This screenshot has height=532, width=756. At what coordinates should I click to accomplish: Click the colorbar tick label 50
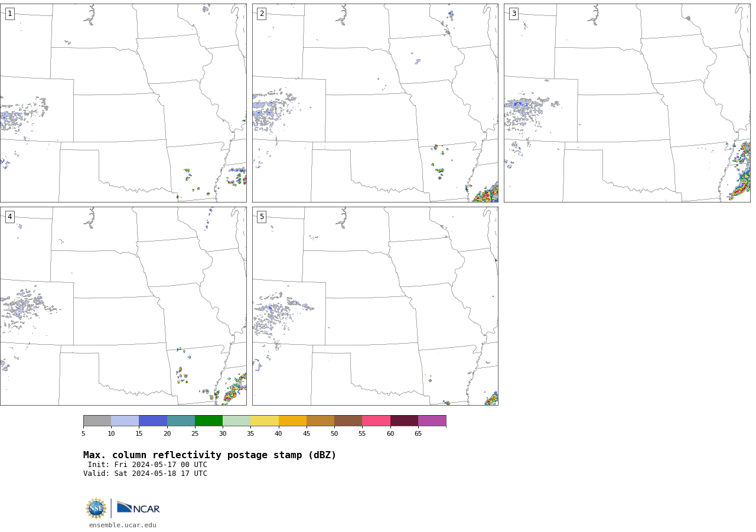334,434
